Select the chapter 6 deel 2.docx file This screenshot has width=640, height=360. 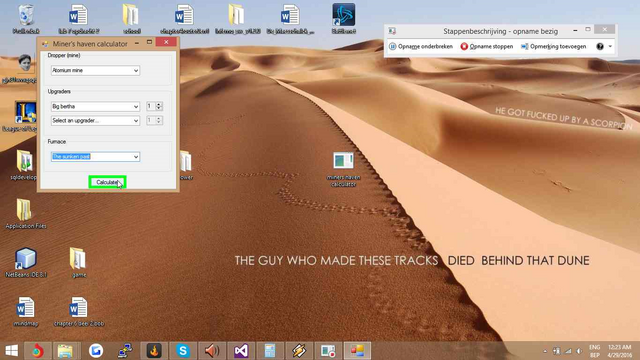[78, 311]
